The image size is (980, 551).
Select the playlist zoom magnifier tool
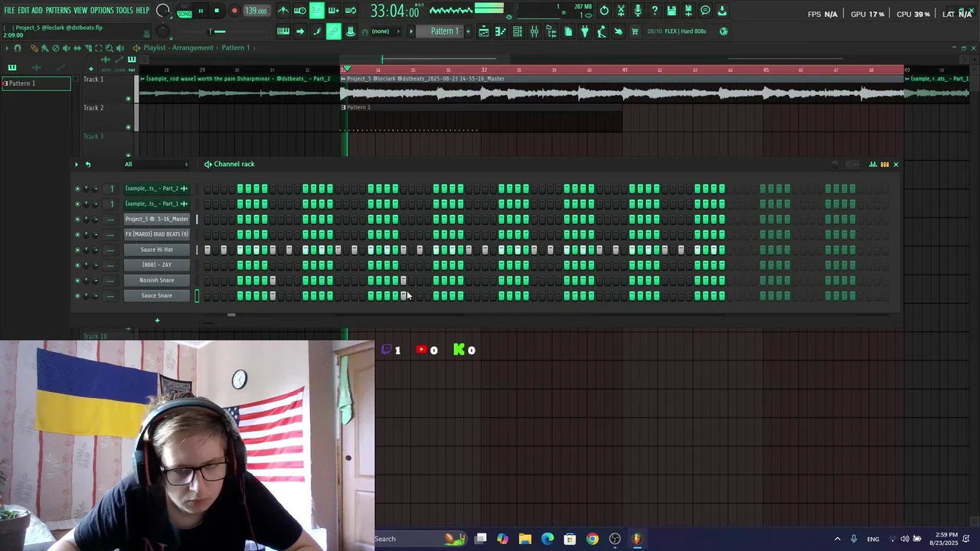point(109,47)
